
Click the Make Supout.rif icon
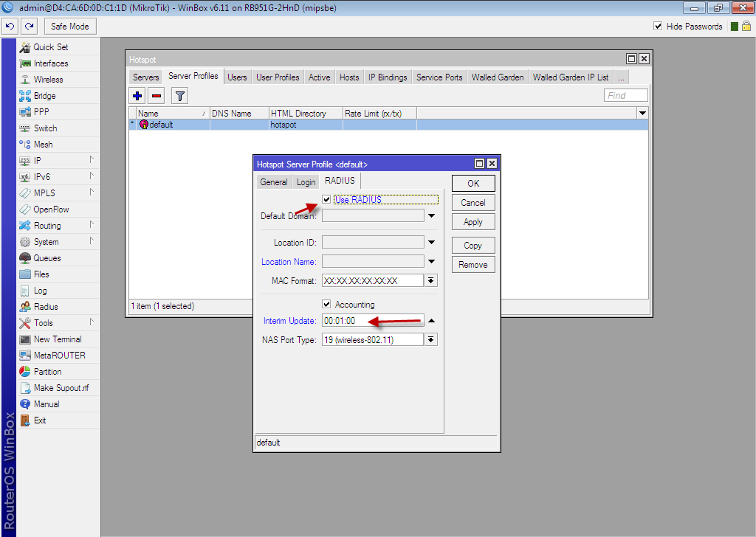[x=25, y=388]
